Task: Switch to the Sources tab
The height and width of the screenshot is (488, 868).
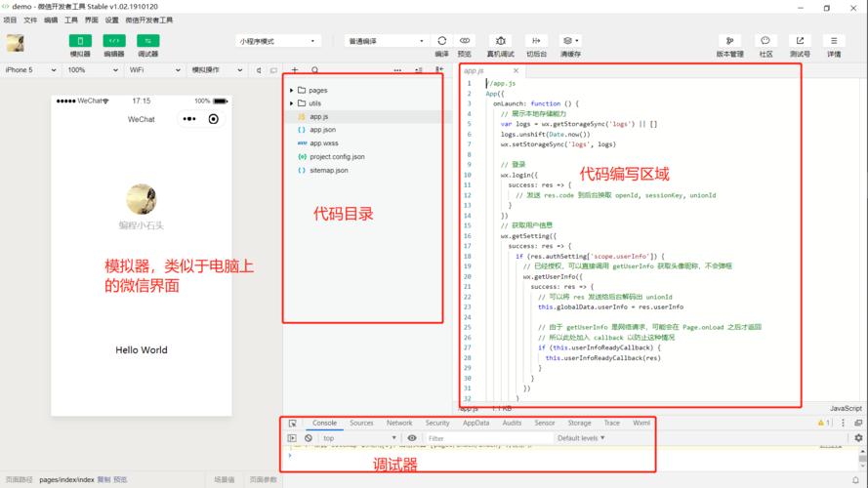Action: (x=361, y=423)
